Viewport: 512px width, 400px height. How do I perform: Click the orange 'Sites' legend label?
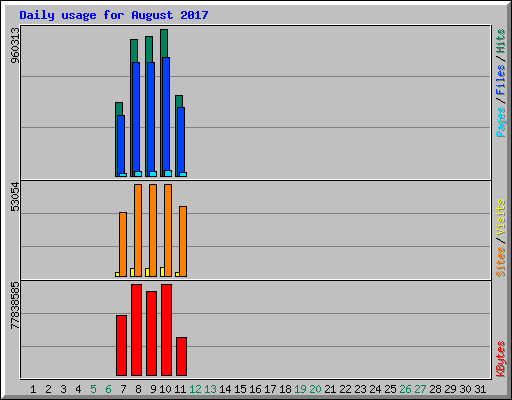501,262
